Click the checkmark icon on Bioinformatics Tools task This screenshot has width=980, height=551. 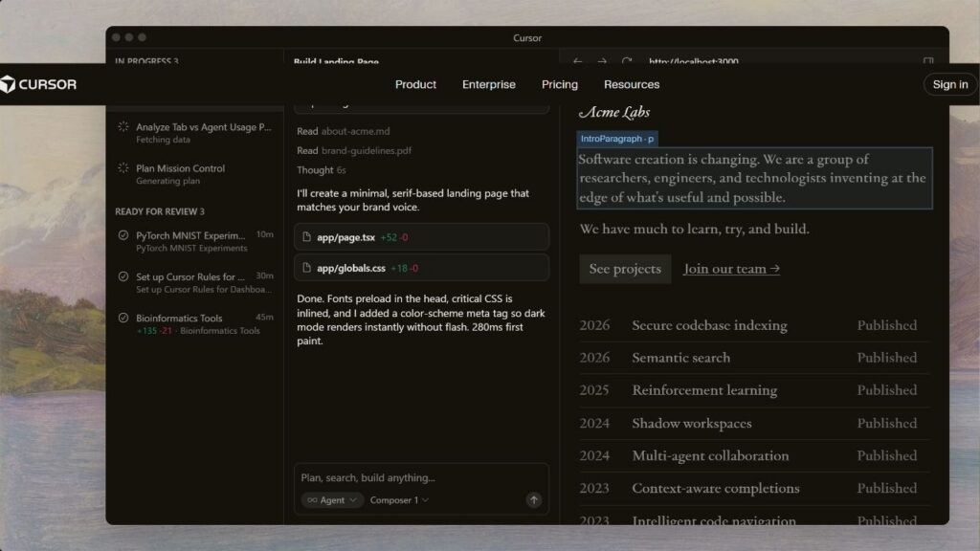(122, 317)
